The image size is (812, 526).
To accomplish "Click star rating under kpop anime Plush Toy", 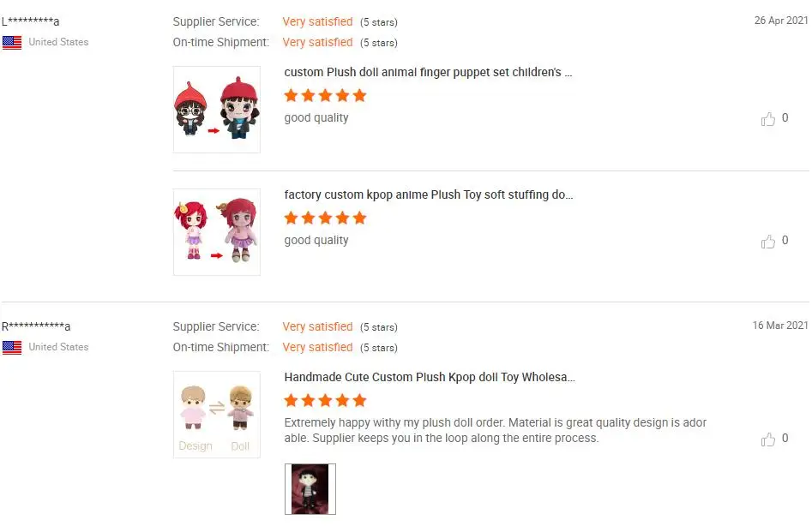I will point(325,218).
